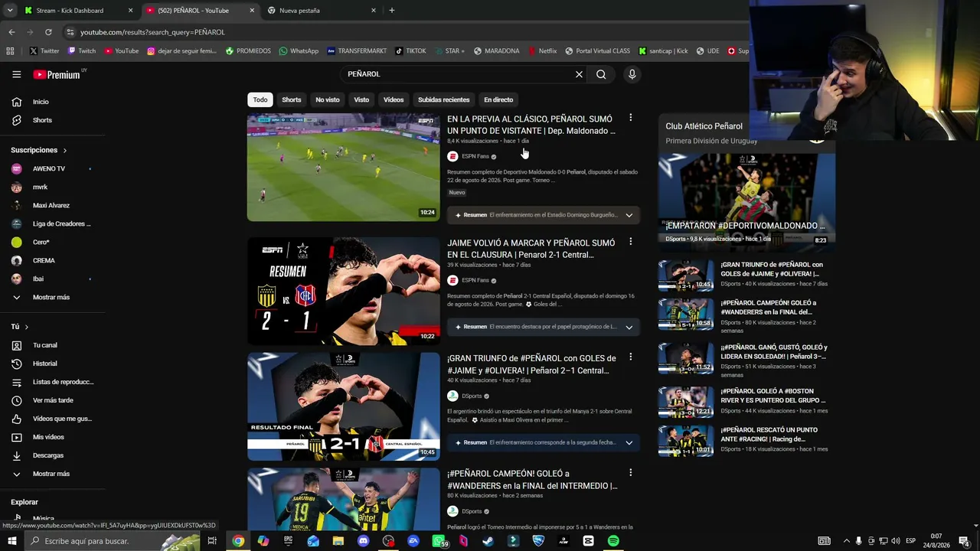Clear the PEÑAROL search text

click(579, 74)
